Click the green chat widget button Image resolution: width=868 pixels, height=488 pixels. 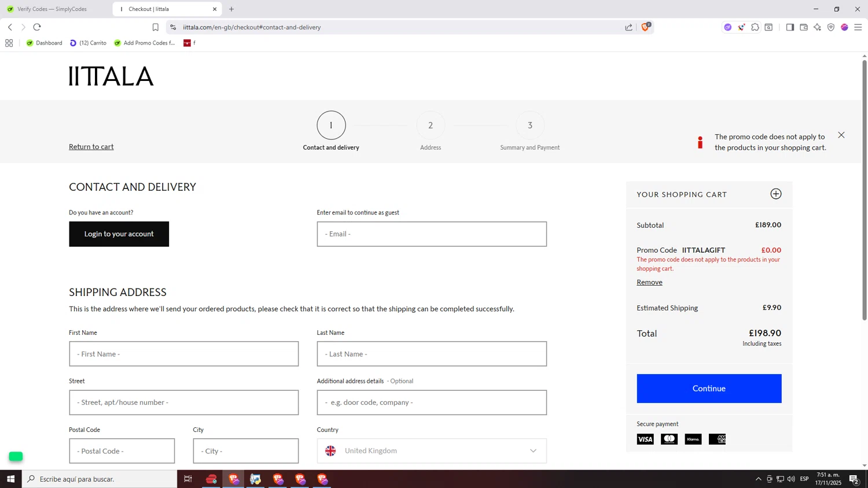click(x=16, y=457)
